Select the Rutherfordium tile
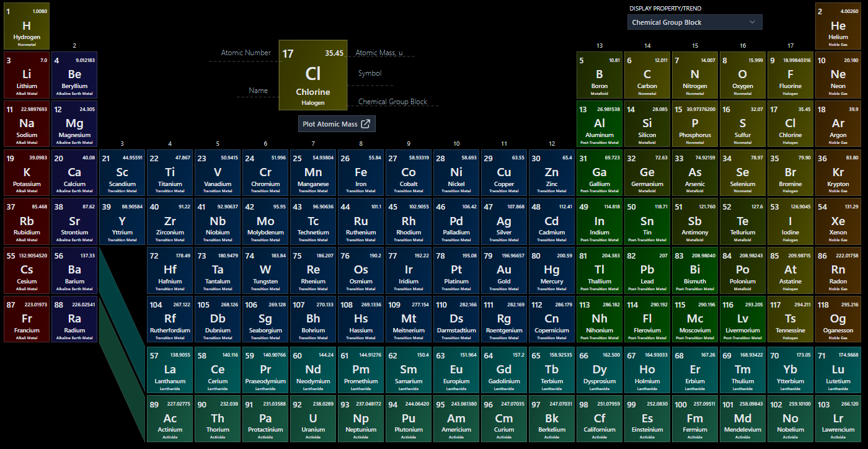 pos(170,319)
